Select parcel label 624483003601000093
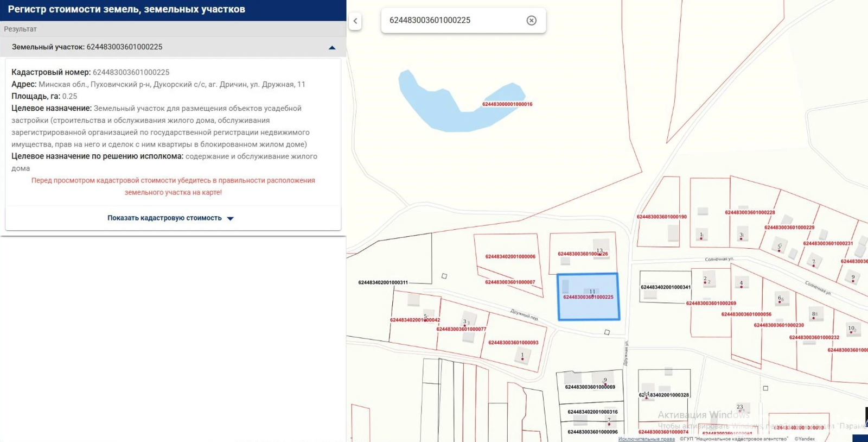 513,343
